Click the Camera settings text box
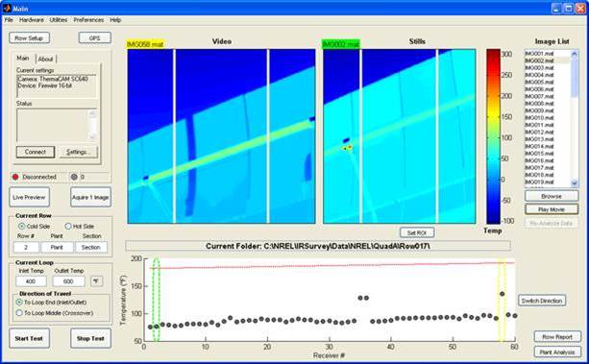Screen dimensions: 589x364 point(57,85)
